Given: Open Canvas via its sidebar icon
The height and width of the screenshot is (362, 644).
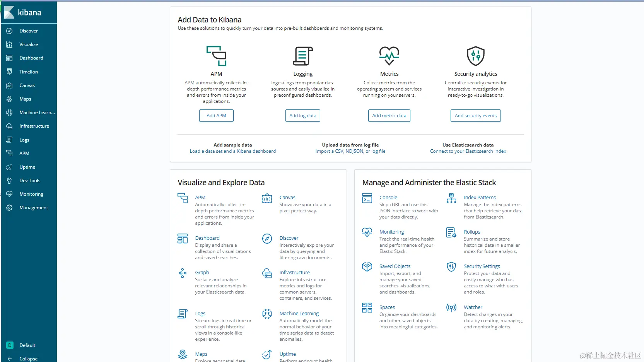Looking at the screenshot, I should tap(9, 85).
